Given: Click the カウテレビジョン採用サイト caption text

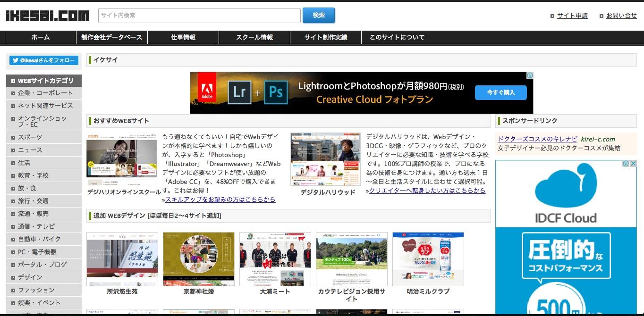Looking at the screenshot, I should pos(352,295).
